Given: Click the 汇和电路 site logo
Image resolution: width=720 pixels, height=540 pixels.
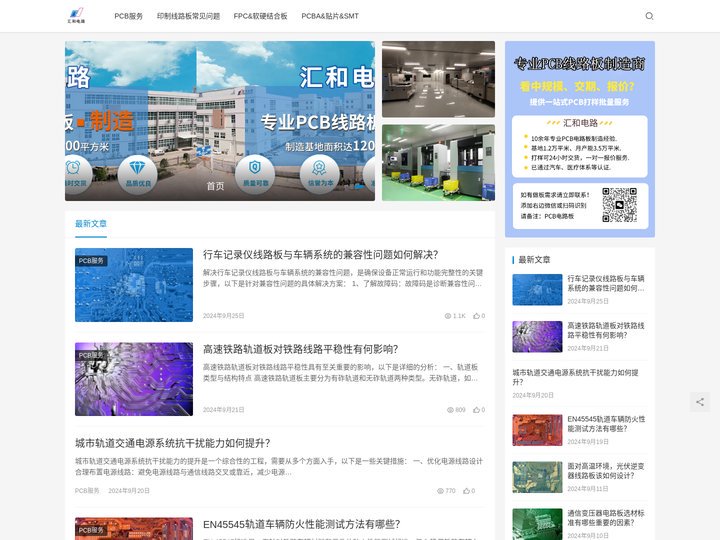Looking at the screenshot, I should [76, 16].
